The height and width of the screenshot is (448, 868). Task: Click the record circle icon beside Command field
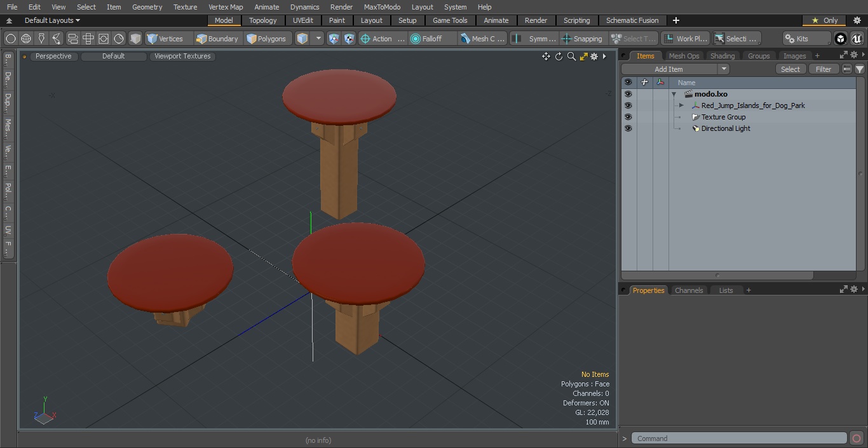856,438
